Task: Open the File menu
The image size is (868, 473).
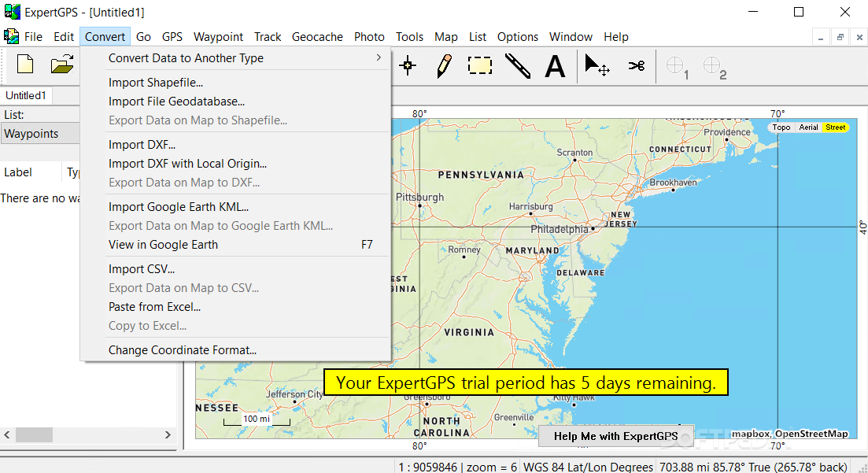Action: (x=33, y=36)
